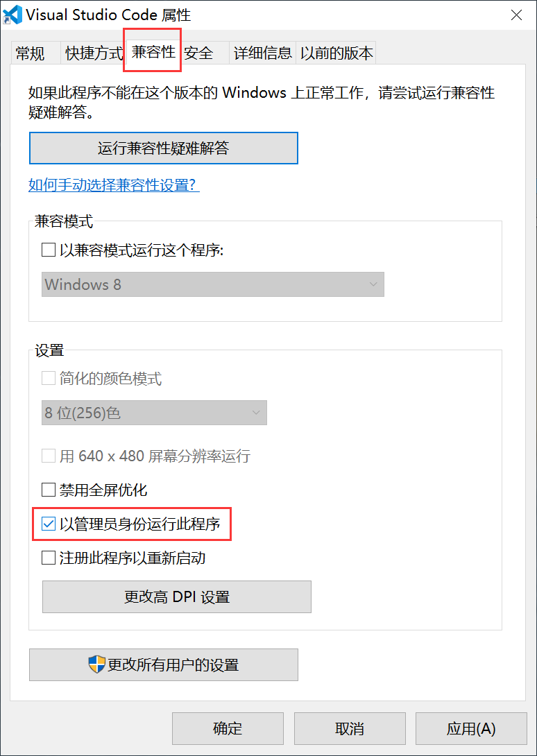This screenshot has width=537, height=756.
Task: Check 注册此程序以重新启动 option
Action: tap(49, 558)
